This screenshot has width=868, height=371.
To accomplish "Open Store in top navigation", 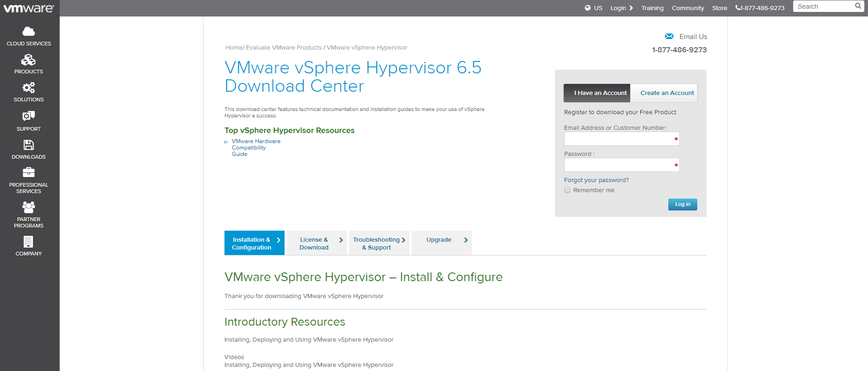I will coord(719,8).
